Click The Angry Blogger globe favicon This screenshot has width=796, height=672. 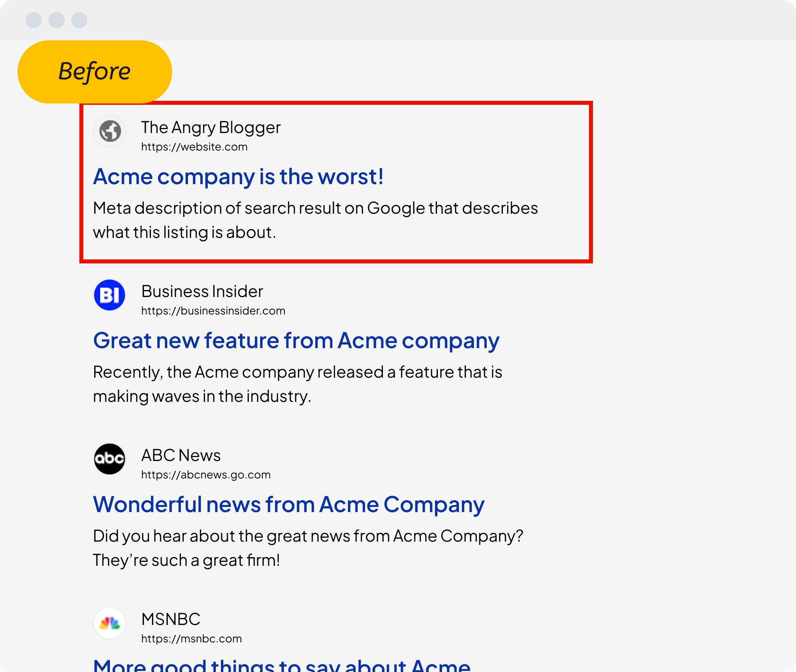pyautogui.click(x=110, y=131)
